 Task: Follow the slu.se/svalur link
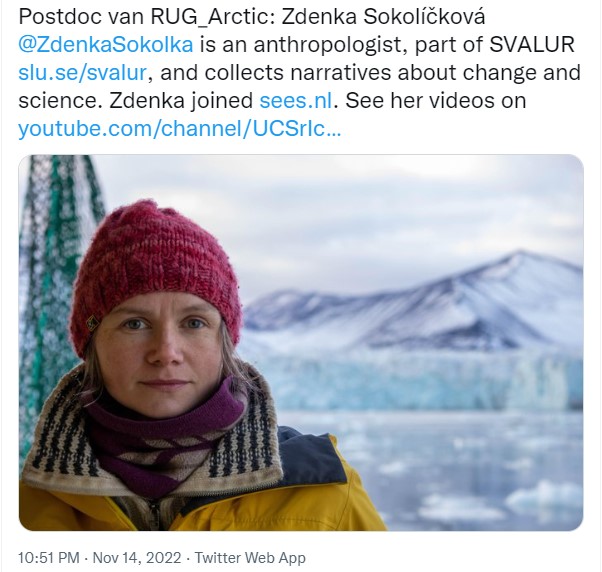tap(75, 74)
